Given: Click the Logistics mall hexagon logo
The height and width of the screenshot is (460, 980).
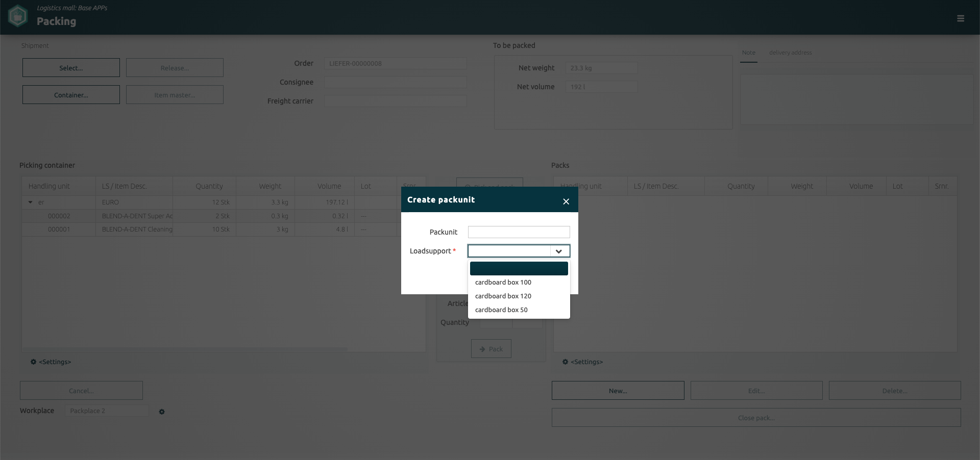Looking at the screenshot, I should (x=18, y=16).
